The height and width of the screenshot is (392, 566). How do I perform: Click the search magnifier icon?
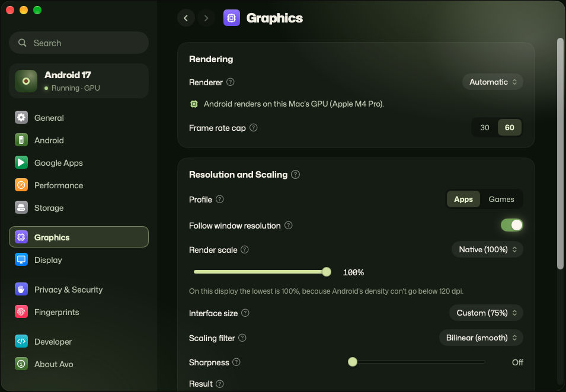tap(23, 43)
